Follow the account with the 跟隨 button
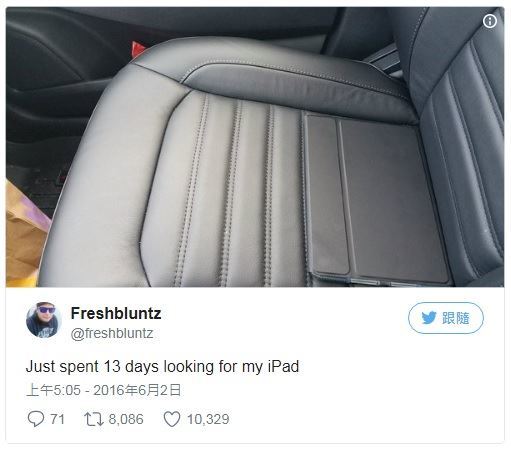This screenshot has height=449, width=511. pos(446,318)
